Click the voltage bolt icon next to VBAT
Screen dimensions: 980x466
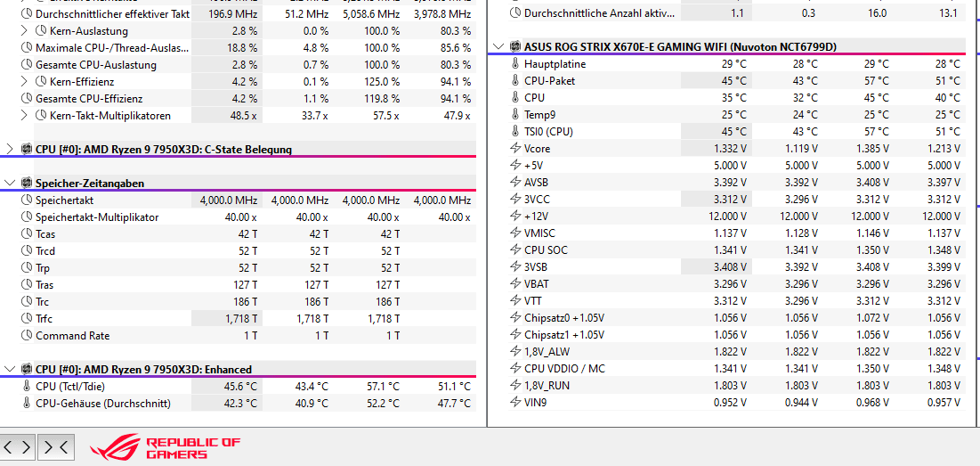click(515, 283)
